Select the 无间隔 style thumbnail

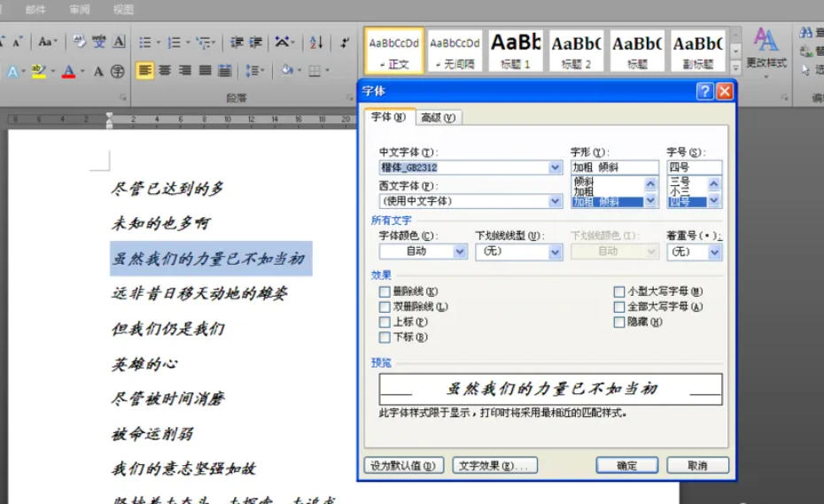coord(455,50)
